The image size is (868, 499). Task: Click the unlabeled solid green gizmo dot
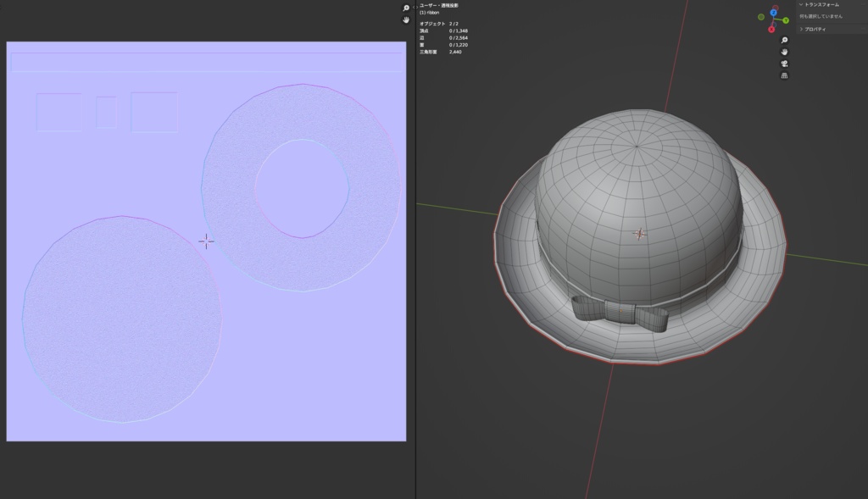[761, 17]
